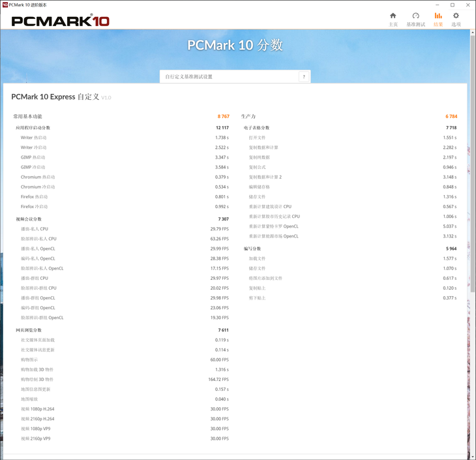Image resolution: width=476 pixels, height=460 pixels.
Task: Click the '编写分数' label
Action: (x=252, y=249)
